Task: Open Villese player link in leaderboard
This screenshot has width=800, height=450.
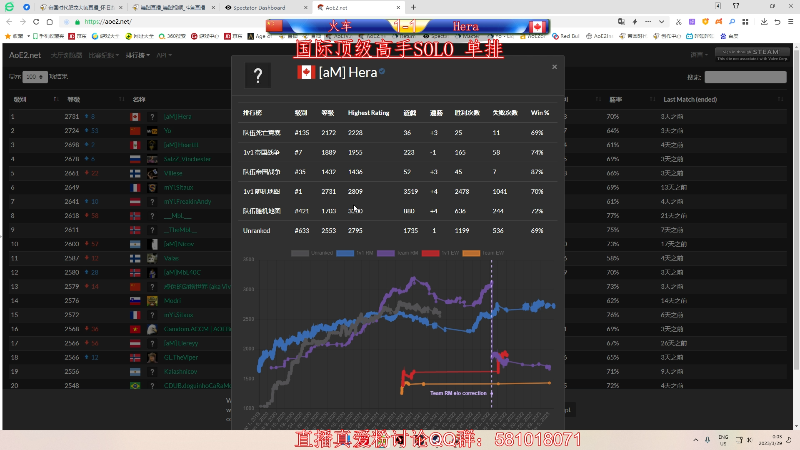Action: click(x=173, y=173)
